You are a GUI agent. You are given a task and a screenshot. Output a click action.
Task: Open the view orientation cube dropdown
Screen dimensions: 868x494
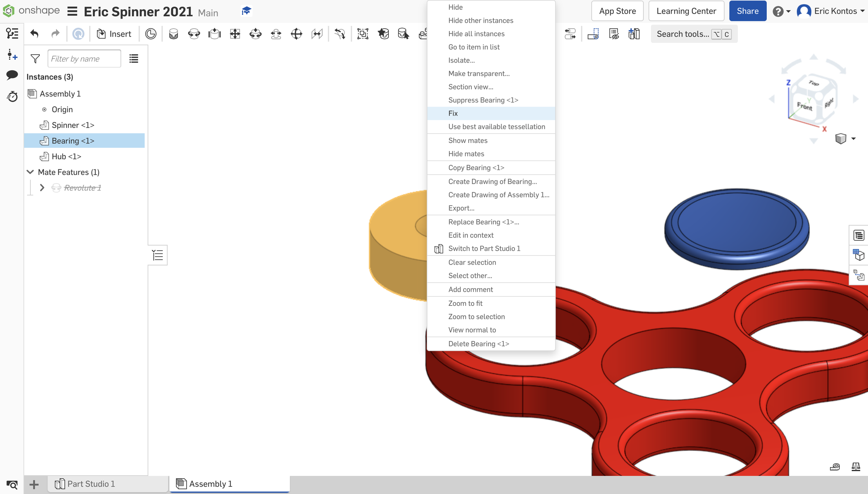[854, 138]
